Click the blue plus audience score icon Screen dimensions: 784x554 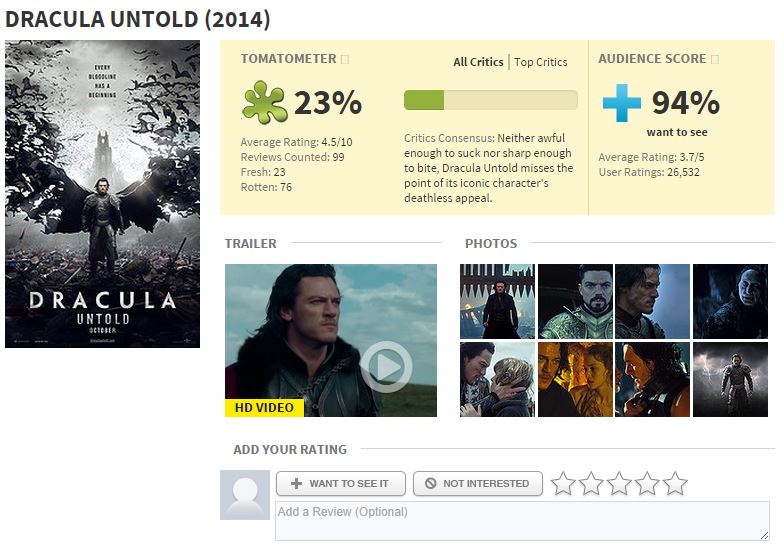(622, 102)
